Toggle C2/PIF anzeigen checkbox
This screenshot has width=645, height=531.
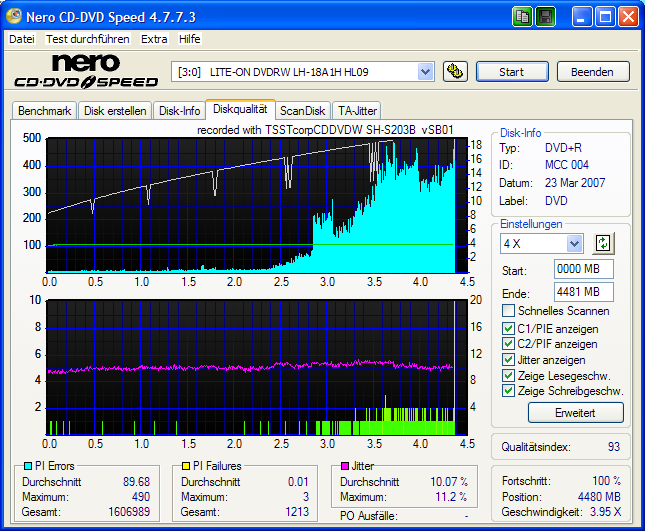(x=508, y=344)
